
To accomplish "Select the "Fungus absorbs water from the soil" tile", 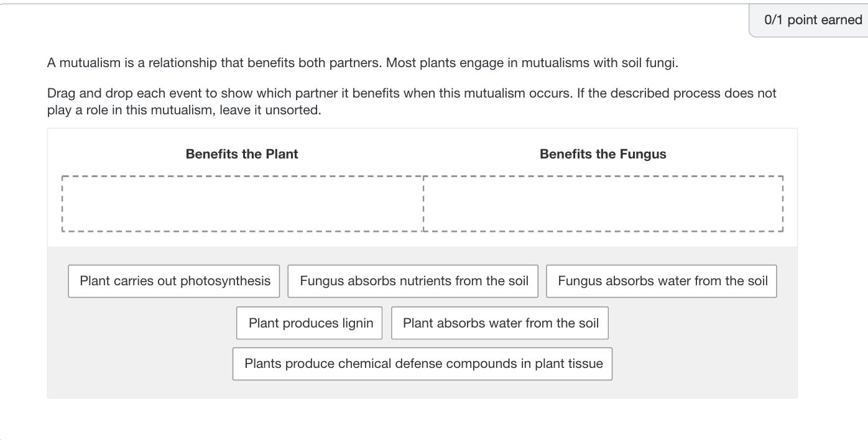I will (x=661, y=281).
